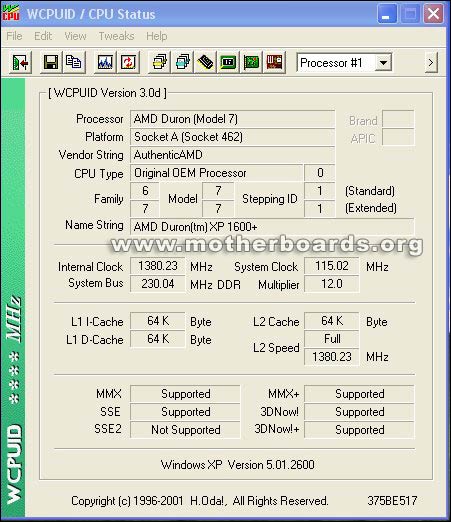
Task: Click the Internal Clock value field
Action: pos(158,266)
